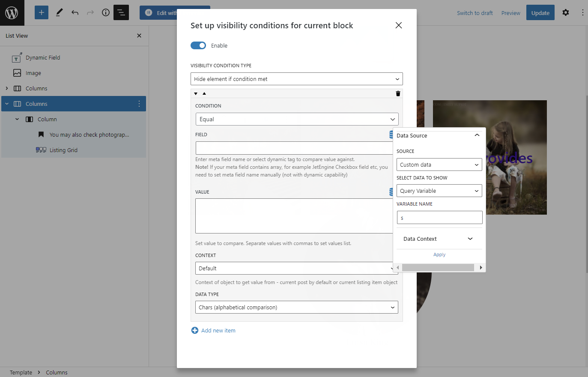Click the right arrow of popup scrollbar
This screenshot has width=588, height=377.
[x=481, y=267]
